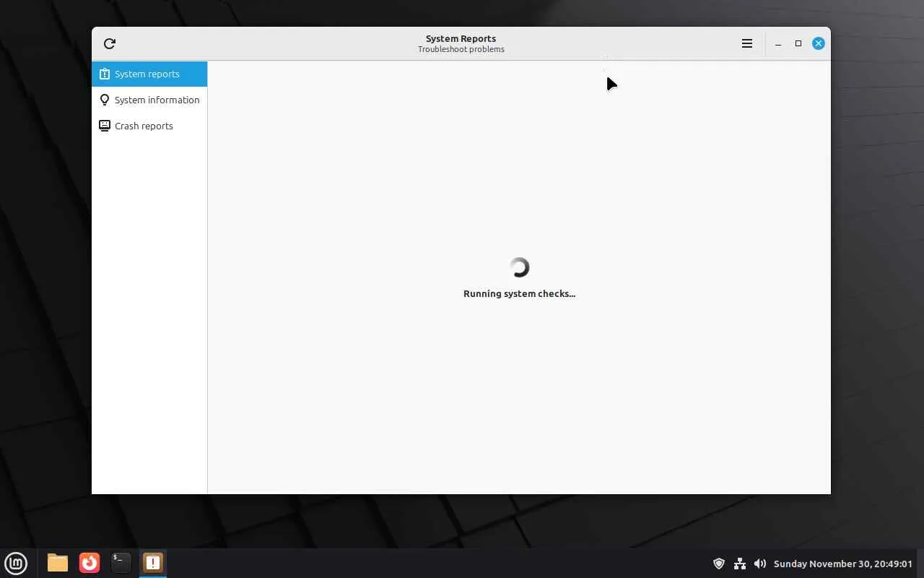Minimize the System Reports window
Viewport: 924px width, 578px height.
(x=778, y=43)
